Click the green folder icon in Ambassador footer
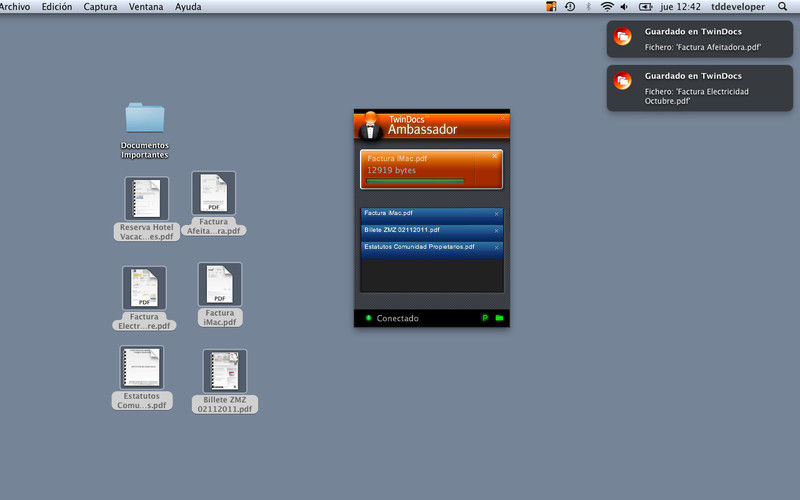 point(499,318)
